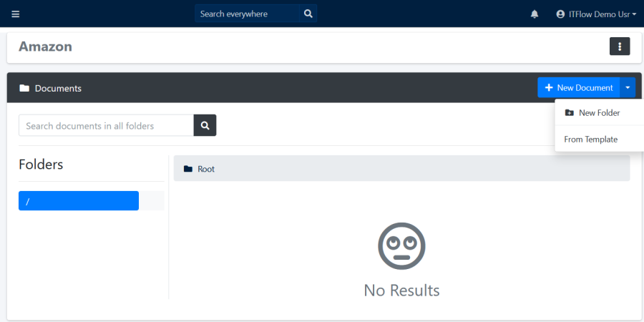Open the hamburger sidebar menu
This screenshot has height=322, width=644.
16,14
